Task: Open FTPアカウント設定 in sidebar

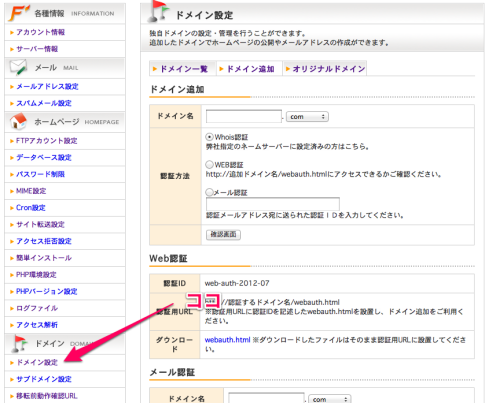Action: [x=47, y=141]
